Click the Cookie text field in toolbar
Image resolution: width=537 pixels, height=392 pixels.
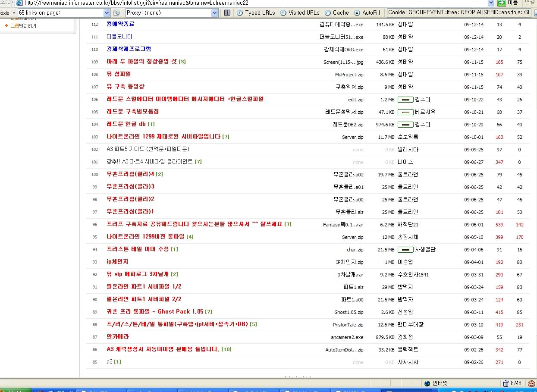[458, 13]
